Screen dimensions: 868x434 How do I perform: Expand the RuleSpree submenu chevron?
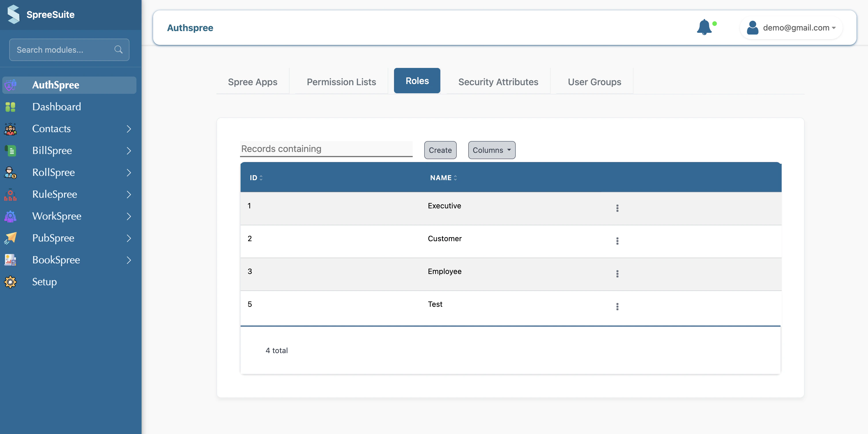129,195
